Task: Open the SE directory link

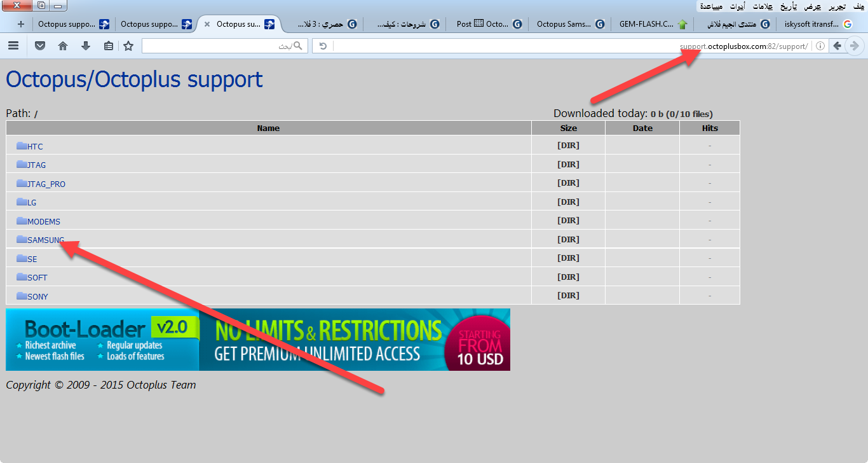Action: pos(32,259)
